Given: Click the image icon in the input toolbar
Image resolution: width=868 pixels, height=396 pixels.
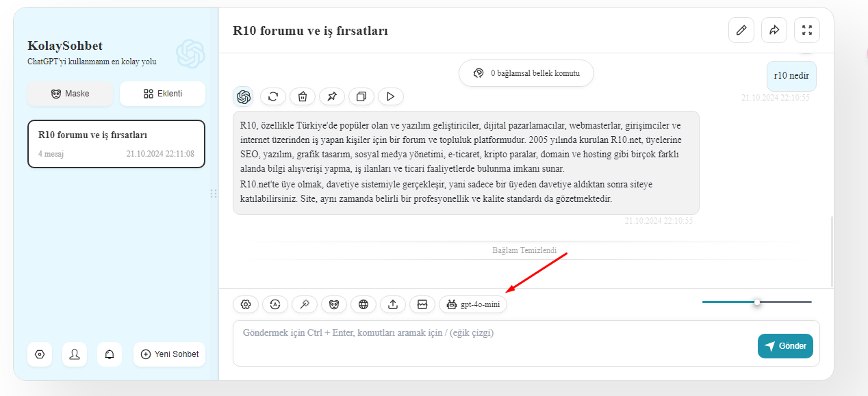Looking at the screenshot, I should coord(422,304).
